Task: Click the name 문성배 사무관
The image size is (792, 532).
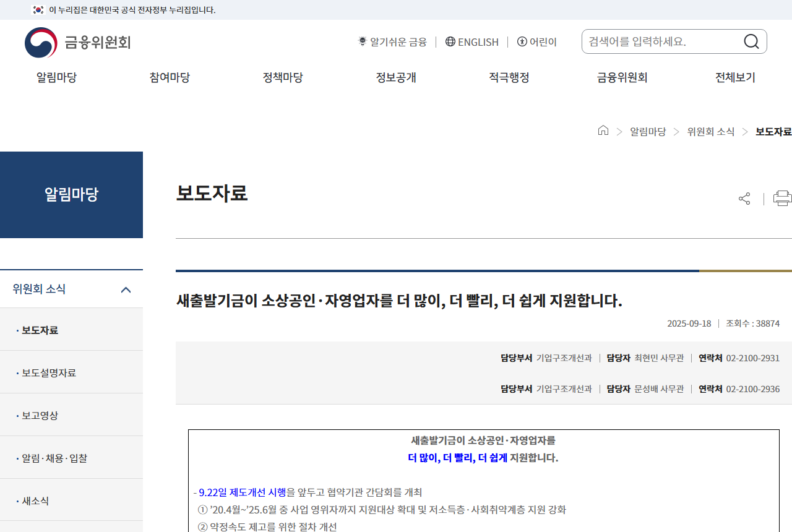Action: click(x=659, y=389)
